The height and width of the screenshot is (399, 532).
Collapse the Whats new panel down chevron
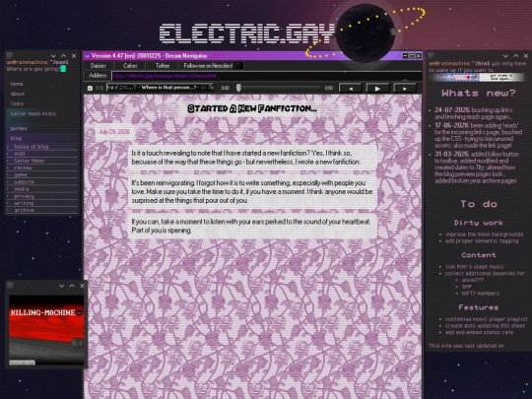pos(505,56)
